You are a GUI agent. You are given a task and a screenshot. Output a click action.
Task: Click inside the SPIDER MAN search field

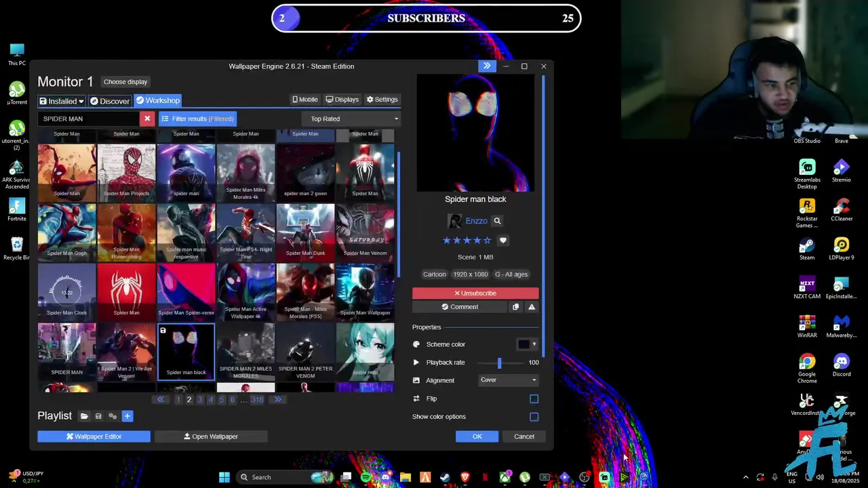point(89,119)
